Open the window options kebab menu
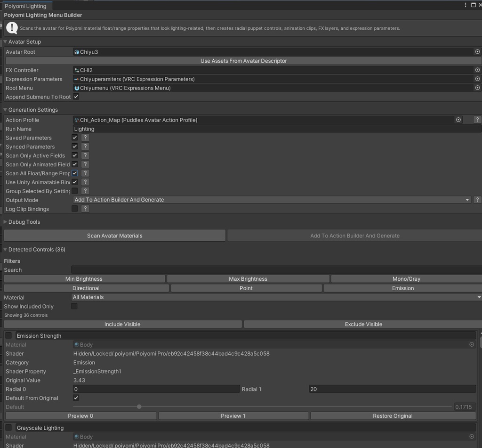This screenshot has width=482, height=448. click(466, 5)
